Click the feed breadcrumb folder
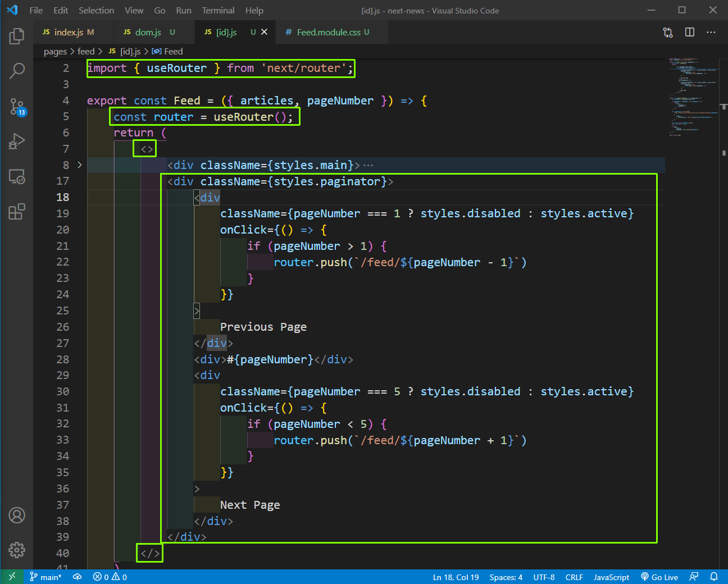Screen dimensions: 728x584 tap(86, 52)
